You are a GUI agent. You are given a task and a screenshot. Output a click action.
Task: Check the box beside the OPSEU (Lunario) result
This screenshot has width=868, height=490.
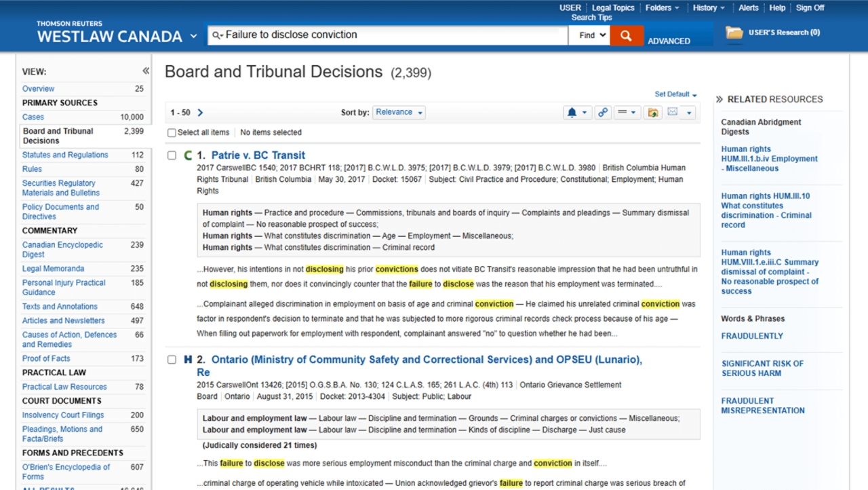point(172,360)
